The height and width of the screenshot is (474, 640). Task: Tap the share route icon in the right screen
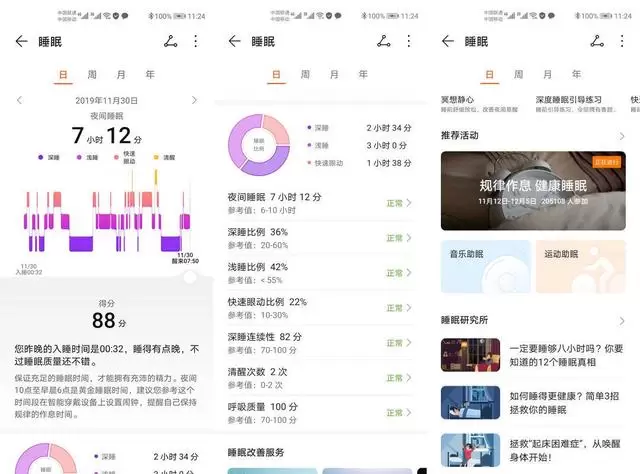[597, 41]
